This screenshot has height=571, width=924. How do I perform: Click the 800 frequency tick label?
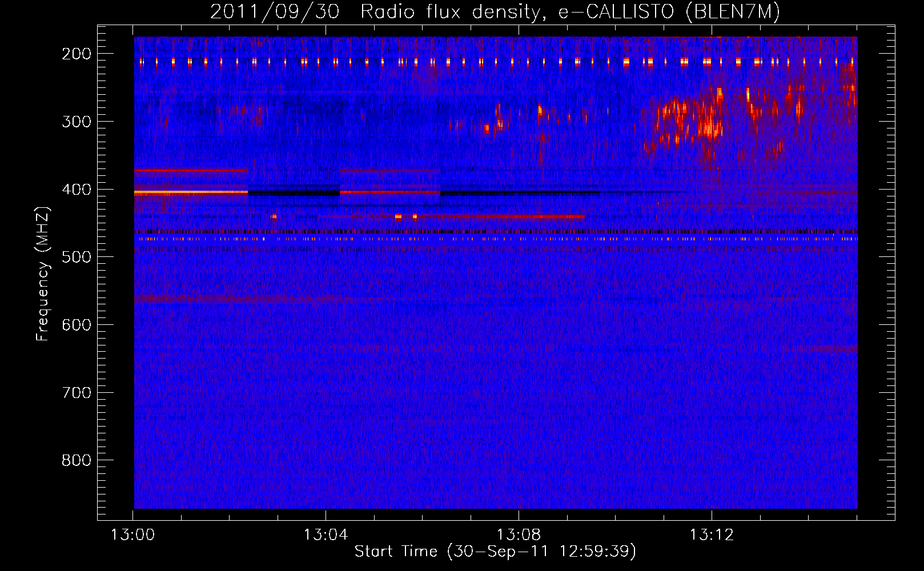click(77, 461)
